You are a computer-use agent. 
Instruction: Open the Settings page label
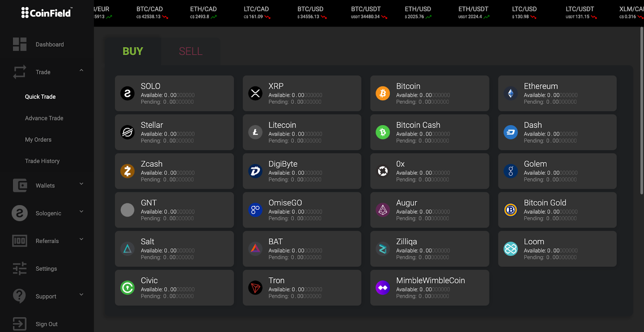46,268
